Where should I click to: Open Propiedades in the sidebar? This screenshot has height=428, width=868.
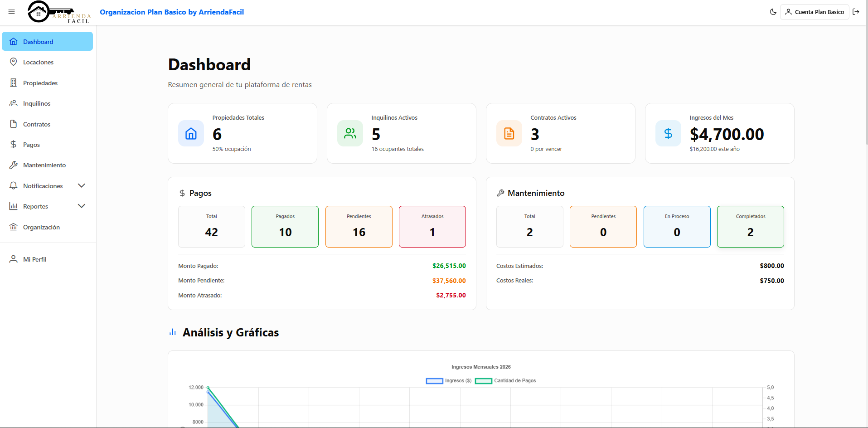coord(48,83)
